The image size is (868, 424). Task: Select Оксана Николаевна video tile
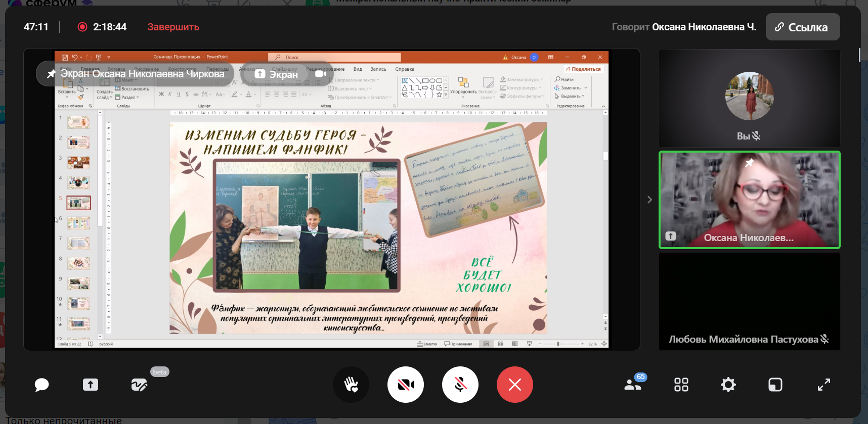coord(750,200)
